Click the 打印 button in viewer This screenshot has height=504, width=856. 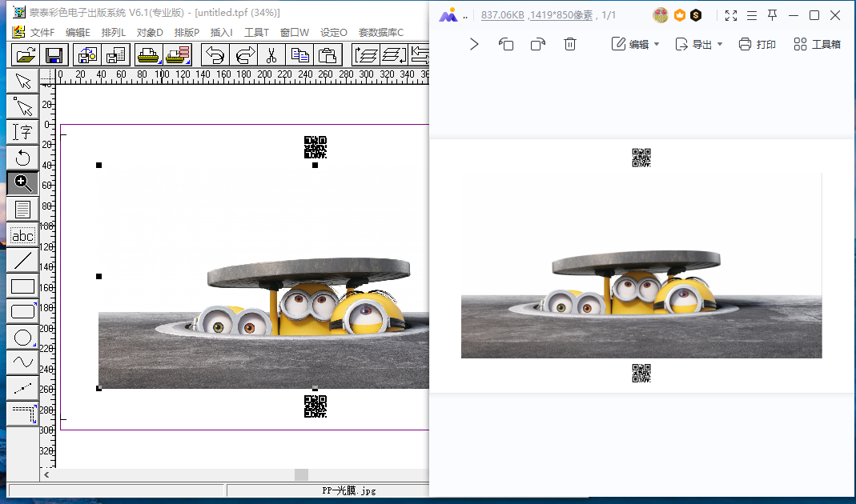click(x=758, y=44)
